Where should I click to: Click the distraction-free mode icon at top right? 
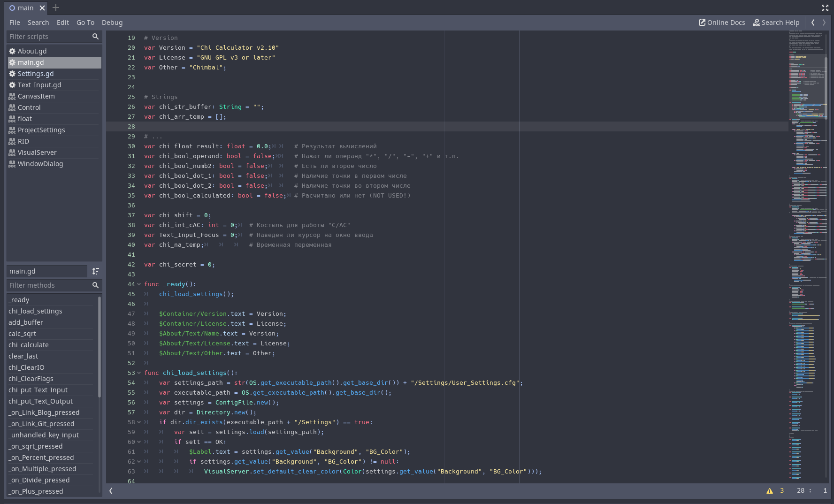[825, 8]
